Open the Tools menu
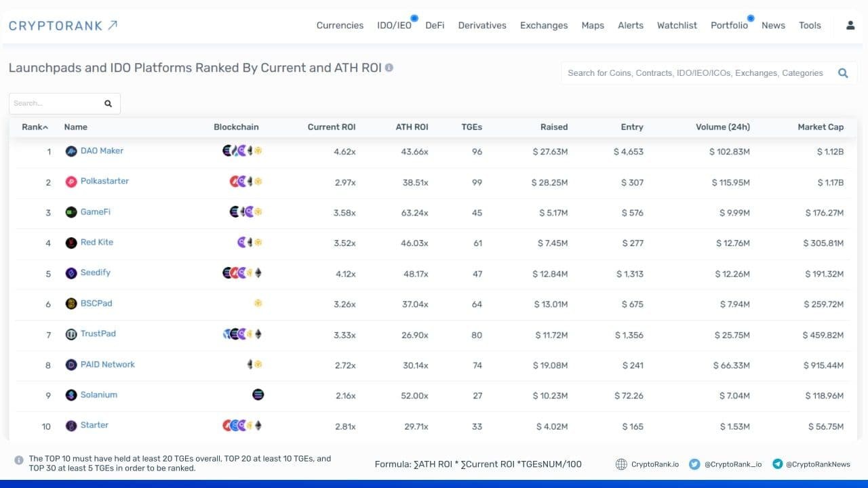 coord(810,25)
